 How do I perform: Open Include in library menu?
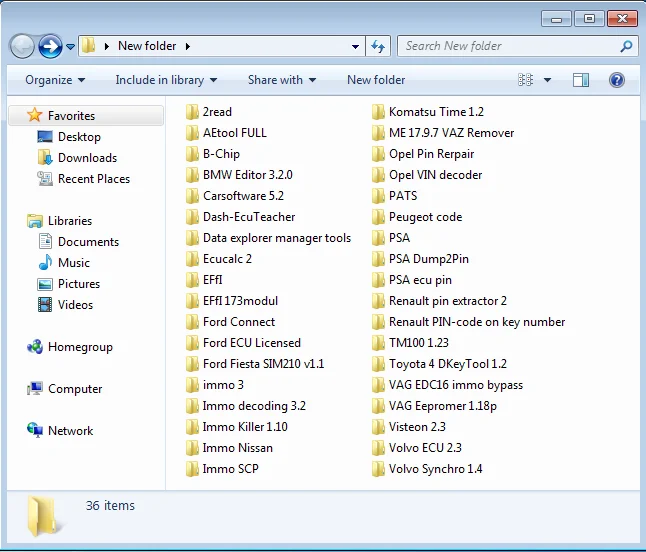tap(166, 80)
